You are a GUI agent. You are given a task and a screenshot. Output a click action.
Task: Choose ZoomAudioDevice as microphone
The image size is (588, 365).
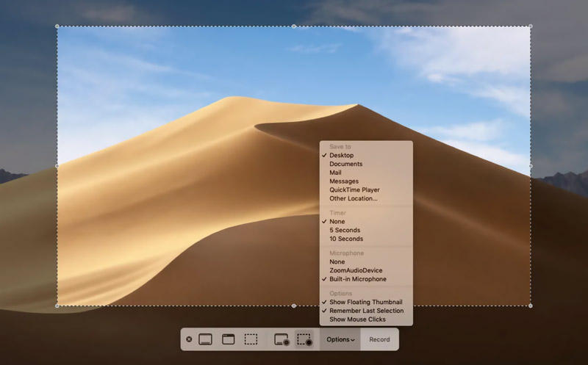click(356, 270)
